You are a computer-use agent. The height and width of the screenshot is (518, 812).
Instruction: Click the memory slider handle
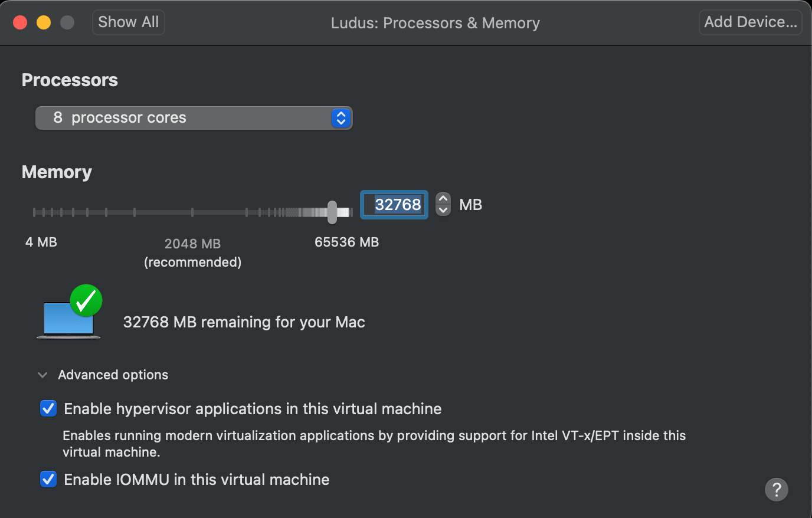coord(332,212)
